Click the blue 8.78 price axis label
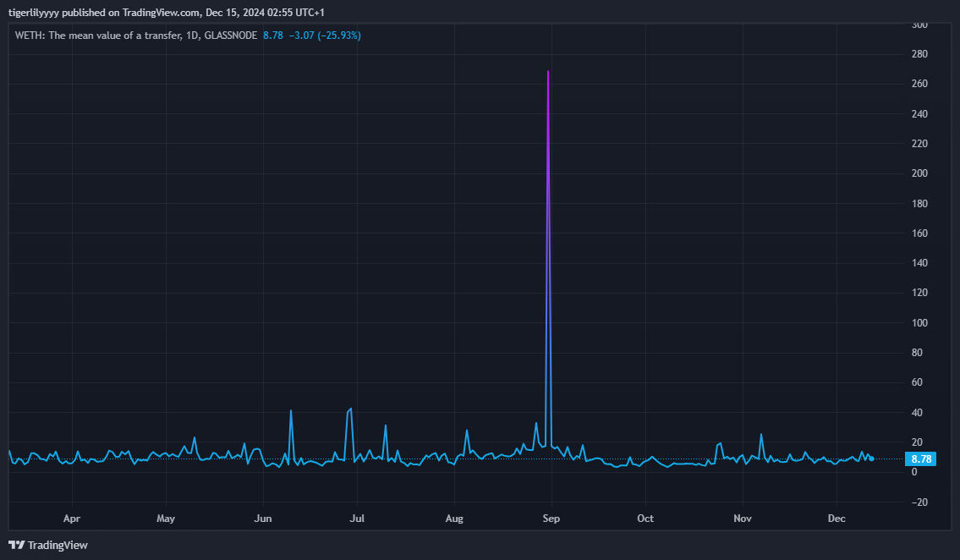960x560 pixels. coord(919,459)
